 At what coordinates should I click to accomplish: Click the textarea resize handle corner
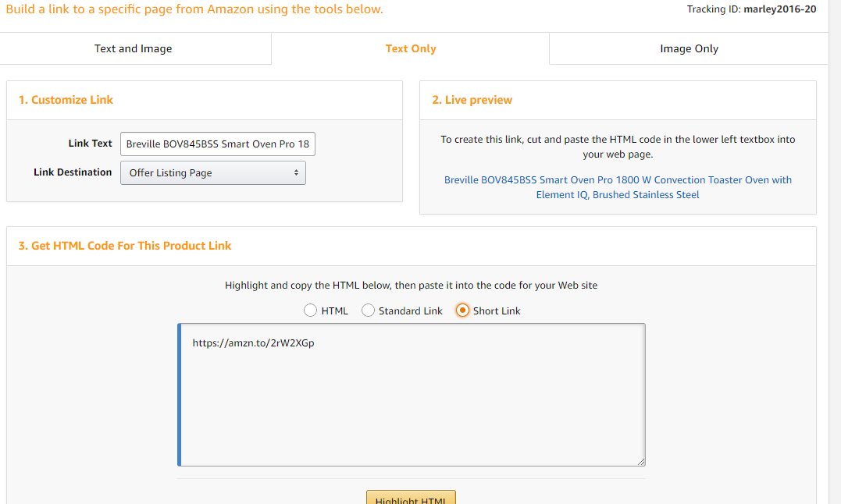(641, 462)
